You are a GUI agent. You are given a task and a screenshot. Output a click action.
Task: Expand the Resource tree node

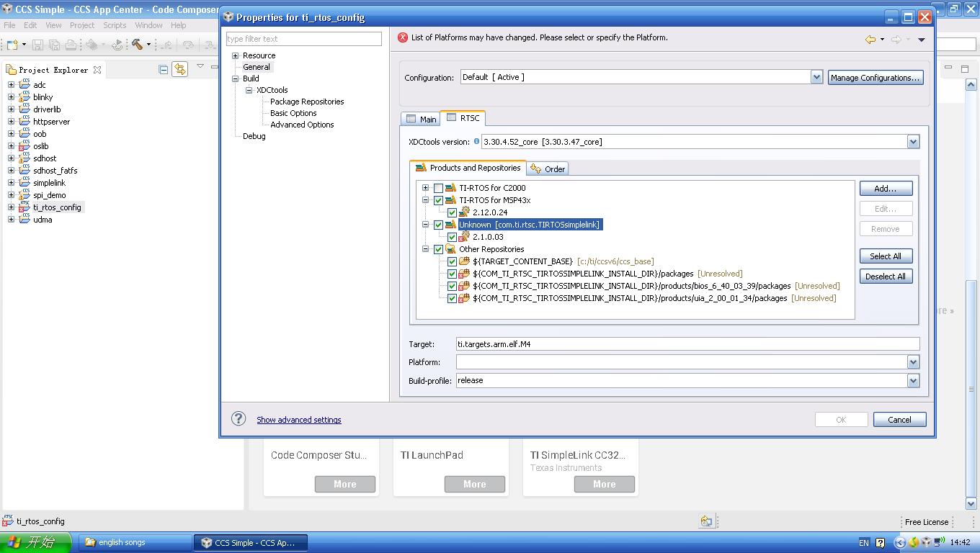point(235,55)
